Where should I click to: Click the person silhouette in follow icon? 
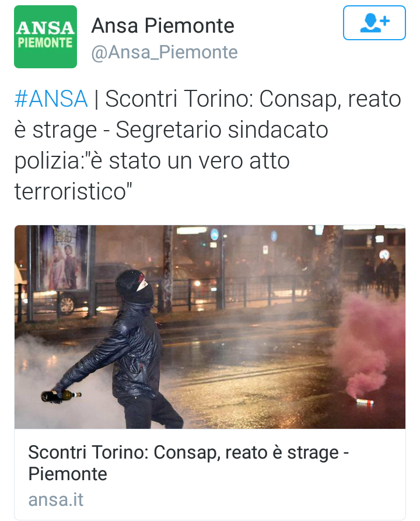tap(370, 23)
